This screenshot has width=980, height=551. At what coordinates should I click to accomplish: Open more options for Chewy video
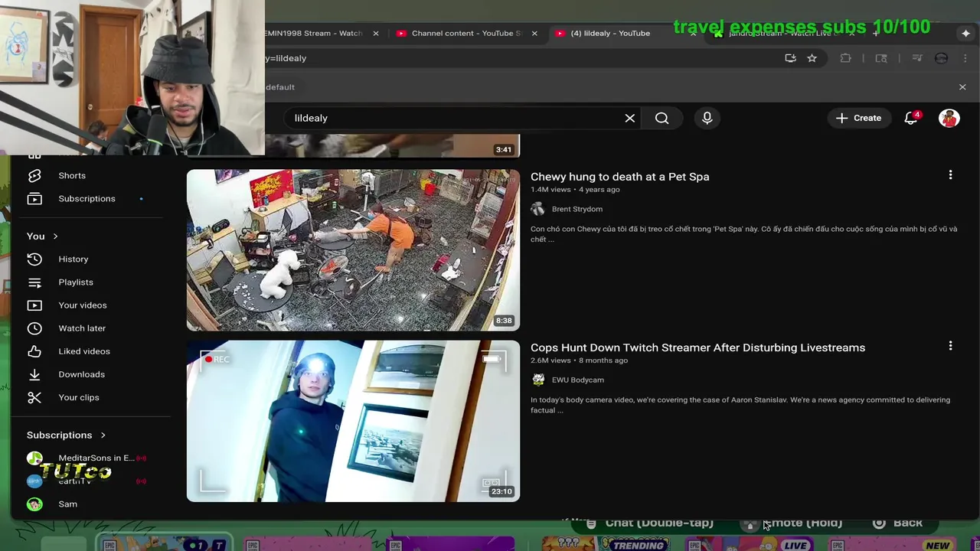pyautogui.click(x=950, y=175)
